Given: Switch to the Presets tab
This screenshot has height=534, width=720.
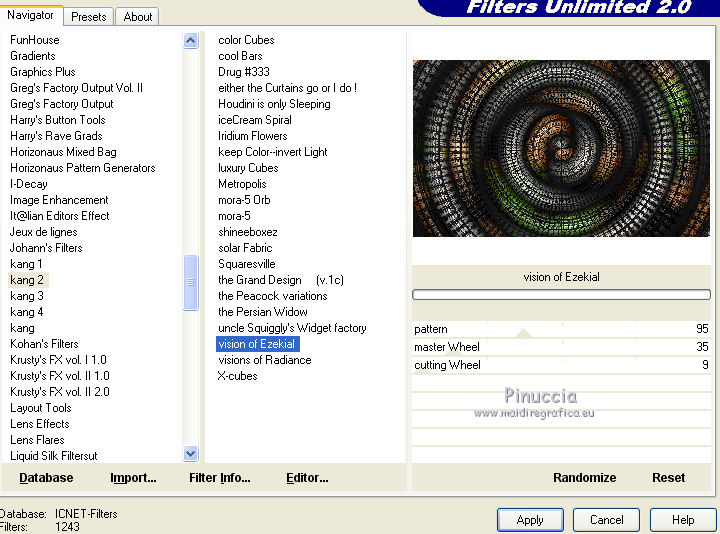Looking at the screenshot, I should tap(89, 17).
